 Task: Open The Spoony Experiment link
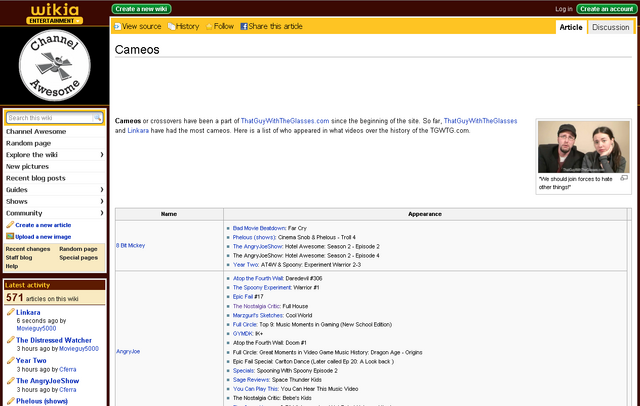pos(262,287)
